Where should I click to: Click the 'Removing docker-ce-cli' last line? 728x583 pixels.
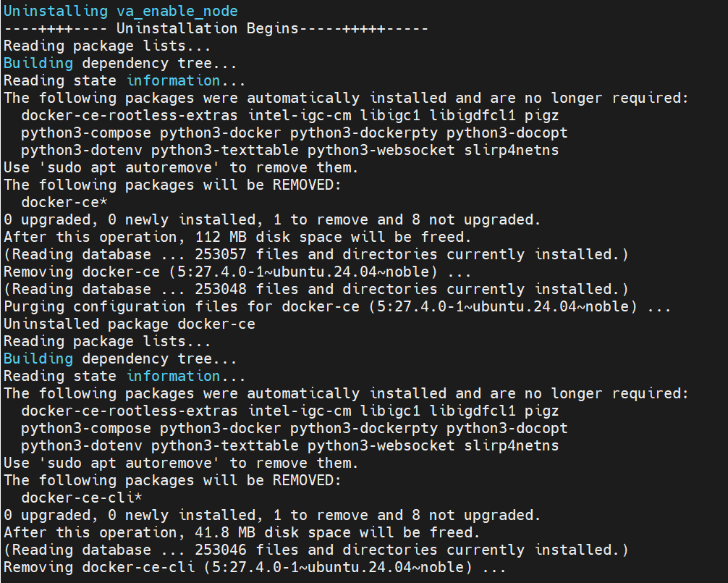pos(255,567)
